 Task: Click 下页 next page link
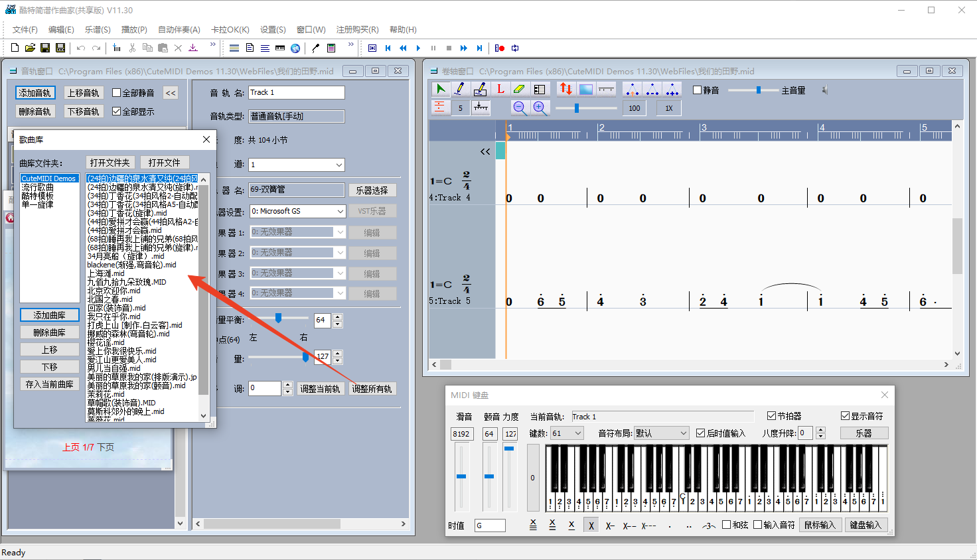[x=106, y=447]
